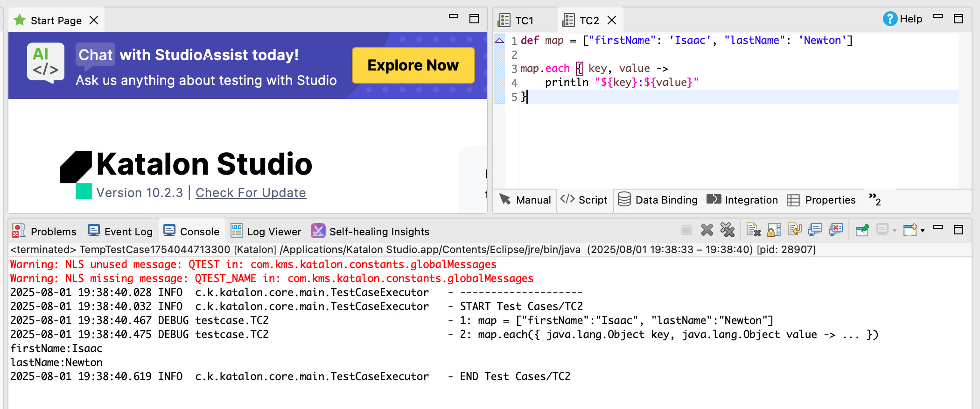Click the NLS unused message QTEST warning line
This screenshot has width=980, height=409.
pos(253,264)
